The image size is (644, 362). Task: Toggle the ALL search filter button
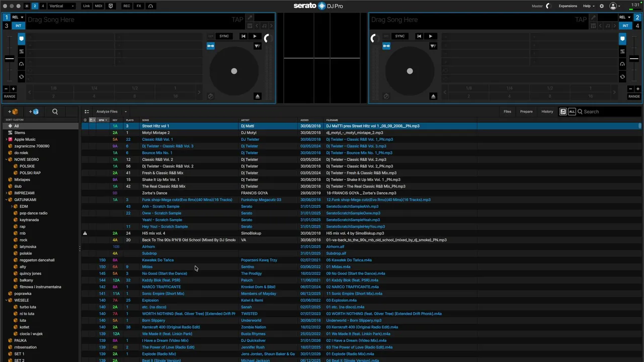point(572,112)
